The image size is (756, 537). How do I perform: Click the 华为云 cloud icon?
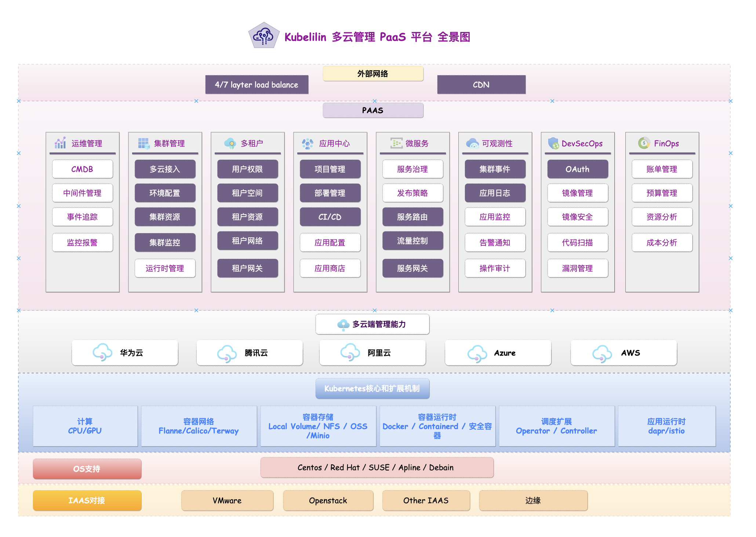[x=102, y=352]
